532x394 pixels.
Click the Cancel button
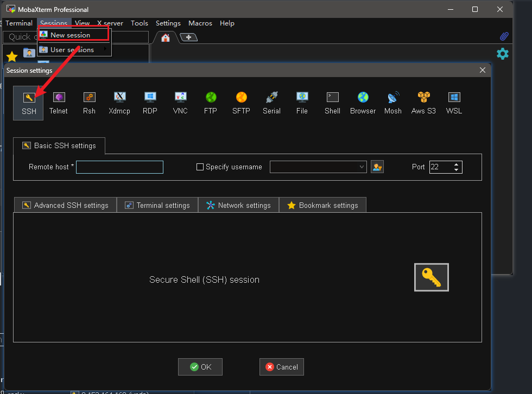[282, 367]
